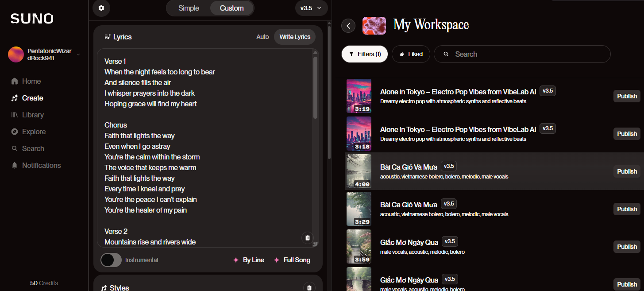Click the My Workspace cover image
This screenshot has height=291, width=644.
tap(374, 25)
